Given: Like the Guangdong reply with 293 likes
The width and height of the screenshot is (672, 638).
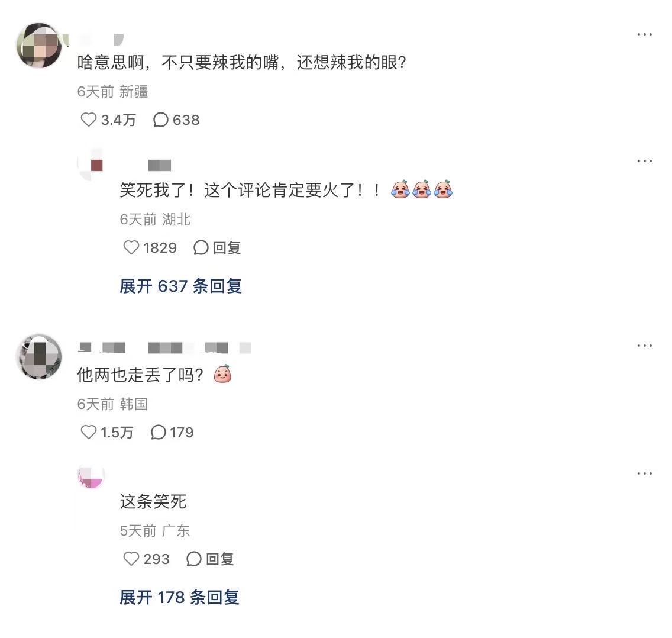Looking at the screenshot, I should click(131, 559).
